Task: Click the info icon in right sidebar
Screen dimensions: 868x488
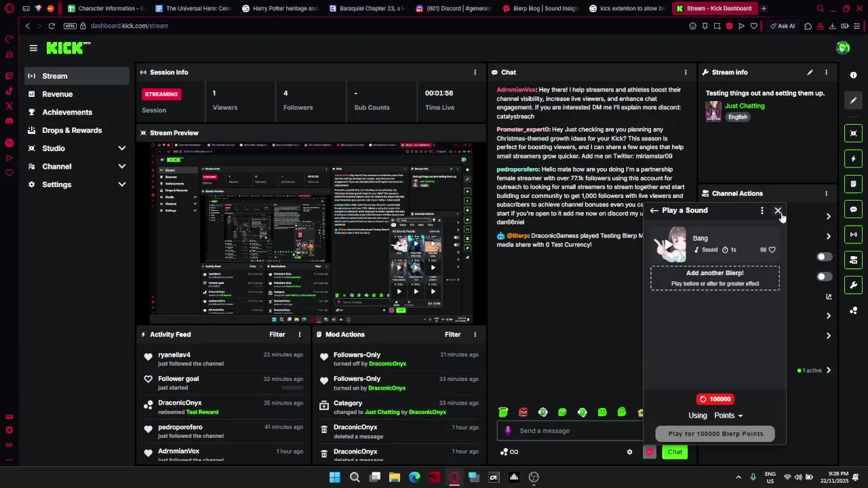Action: tap(854, 75)
